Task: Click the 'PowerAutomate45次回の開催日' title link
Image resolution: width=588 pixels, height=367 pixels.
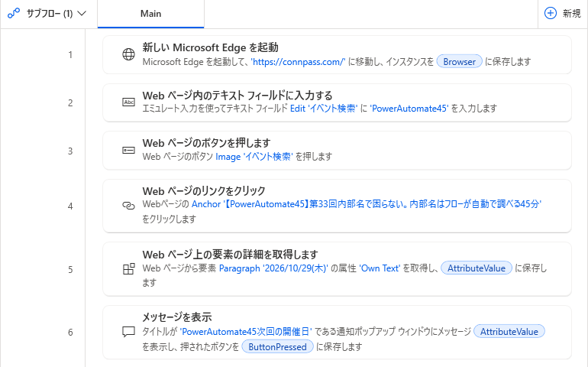Action: click(246, 332)
